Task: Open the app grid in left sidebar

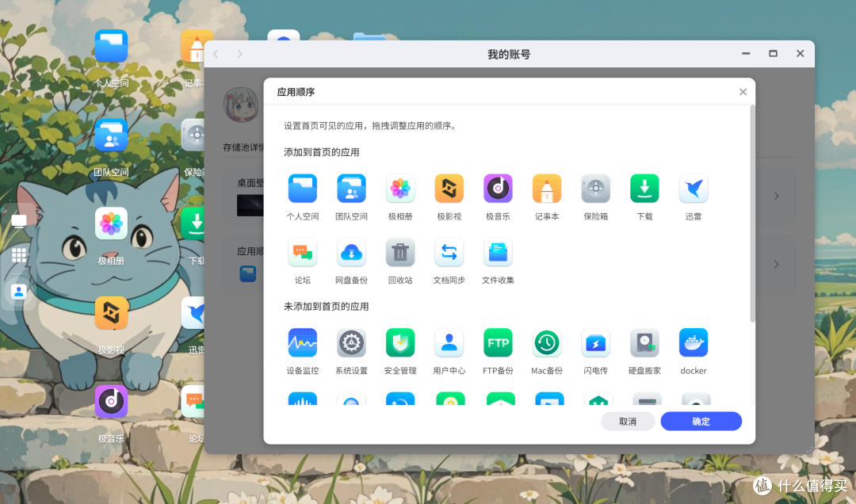Action: [x=19, y=255]
